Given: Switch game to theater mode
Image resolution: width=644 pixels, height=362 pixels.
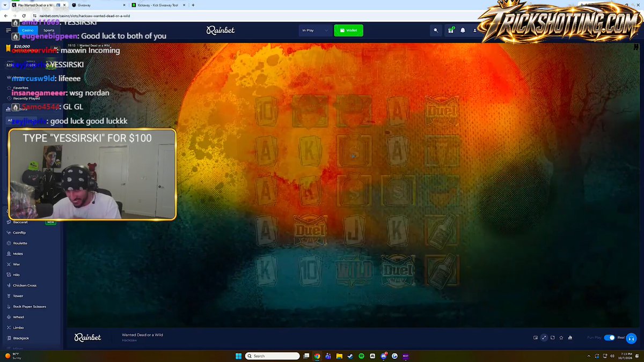Looking at the screenshot, I should [536, 337].
